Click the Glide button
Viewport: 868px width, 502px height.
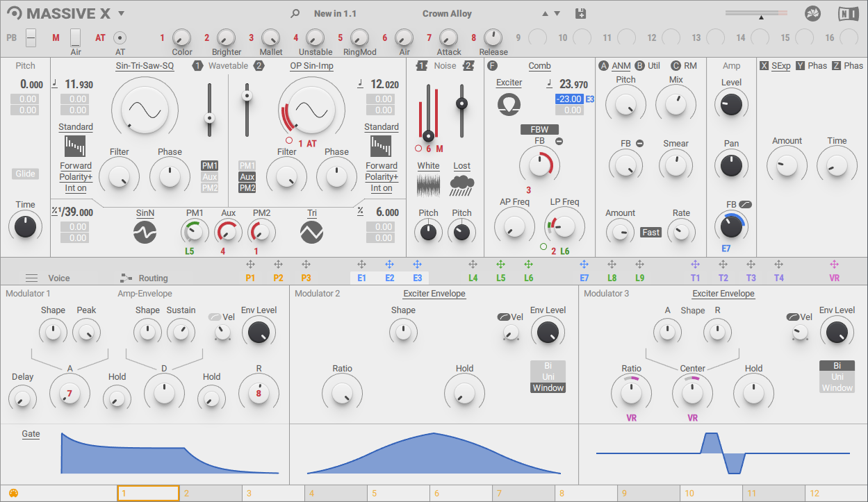pos(25,174)
